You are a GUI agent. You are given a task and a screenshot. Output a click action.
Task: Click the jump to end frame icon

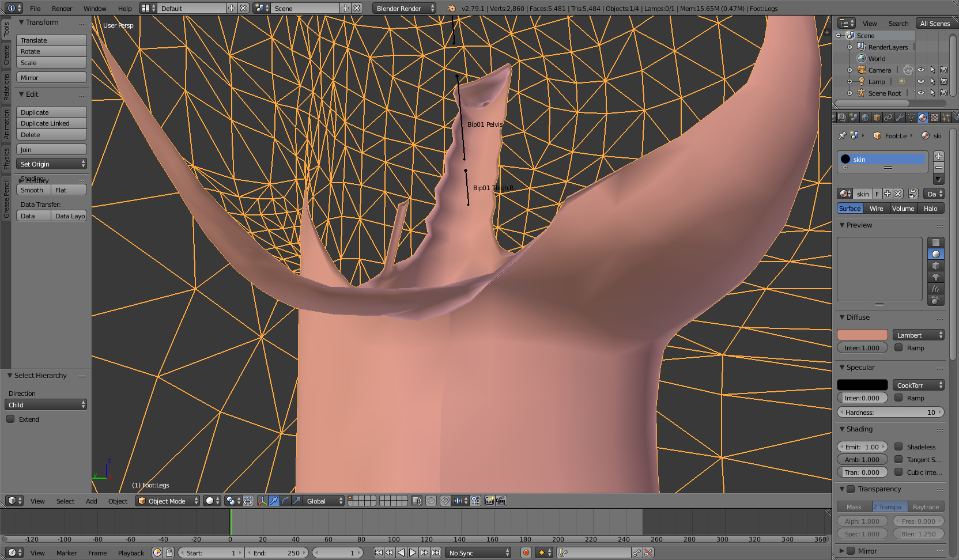click(x=436, y=553)
